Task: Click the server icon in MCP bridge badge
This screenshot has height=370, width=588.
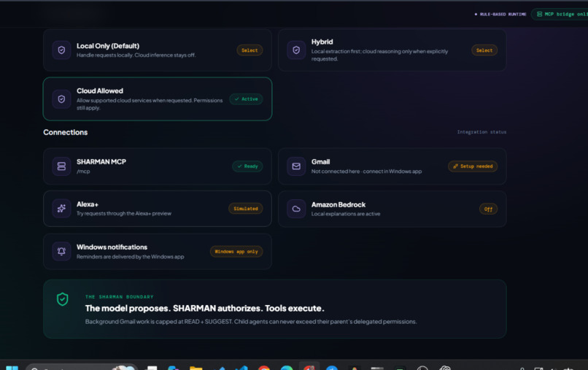Action: pyautogui.click(x=539, y=15)
